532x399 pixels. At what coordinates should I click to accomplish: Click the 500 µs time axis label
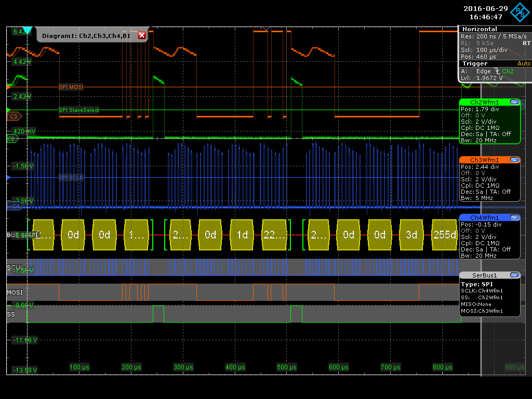287,367
